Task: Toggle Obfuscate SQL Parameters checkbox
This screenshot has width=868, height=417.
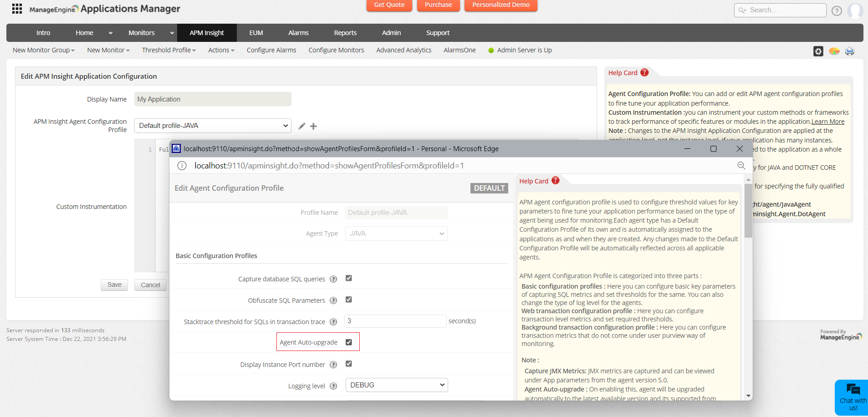Action: click(x=349, y=300)
